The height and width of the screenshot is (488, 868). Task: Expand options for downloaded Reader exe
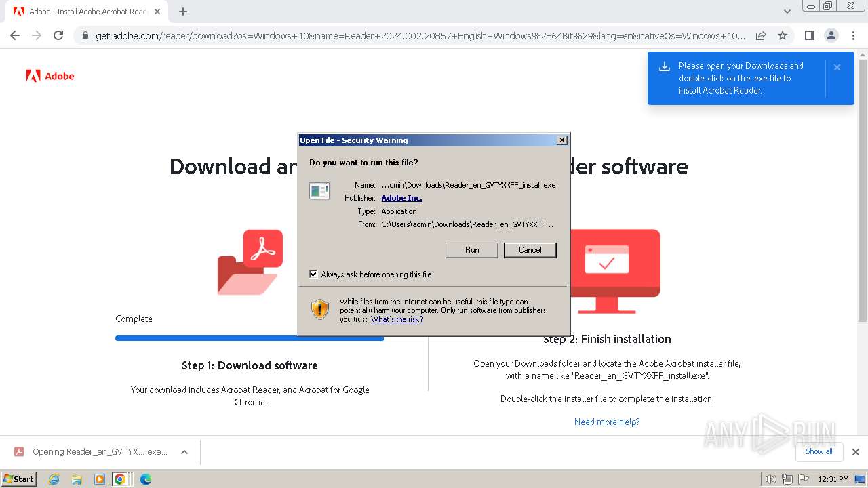[184, 452]
